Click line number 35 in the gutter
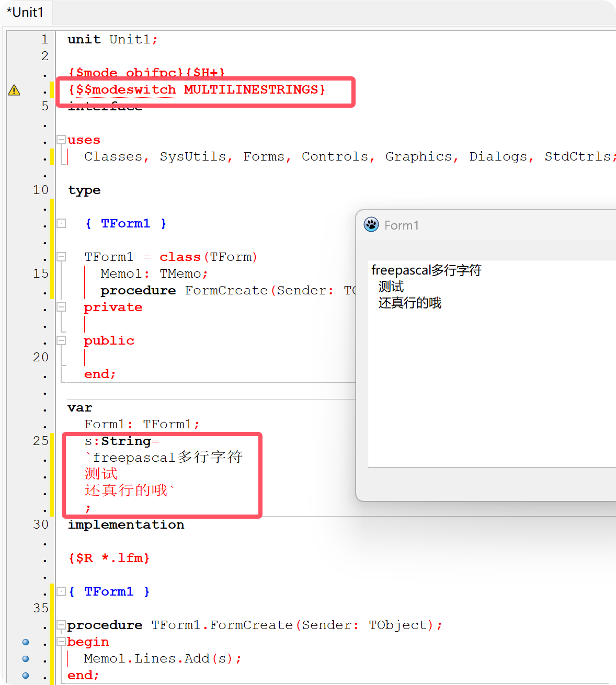The height and width of the screenshot is (685, 616). click(x=40, y=608)
